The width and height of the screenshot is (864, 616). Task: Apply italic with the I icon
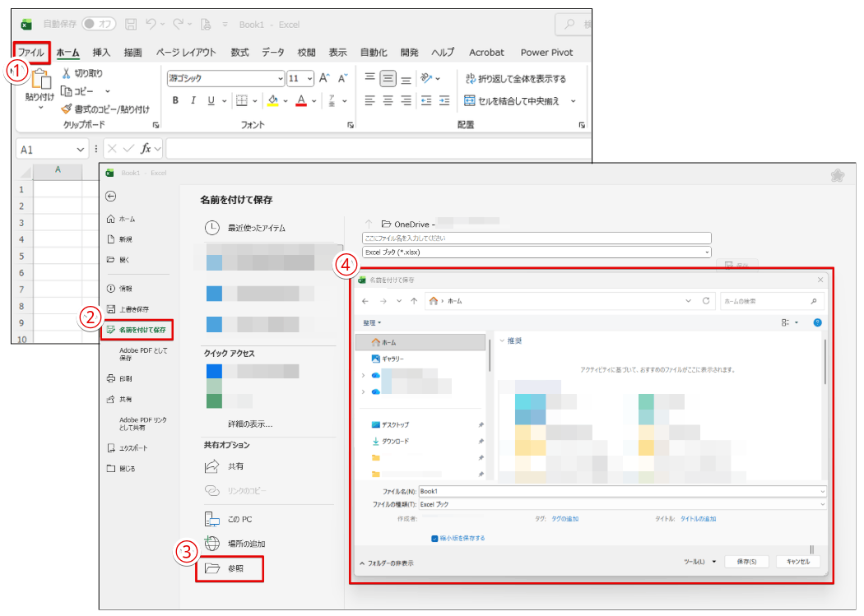coord(193,101)
